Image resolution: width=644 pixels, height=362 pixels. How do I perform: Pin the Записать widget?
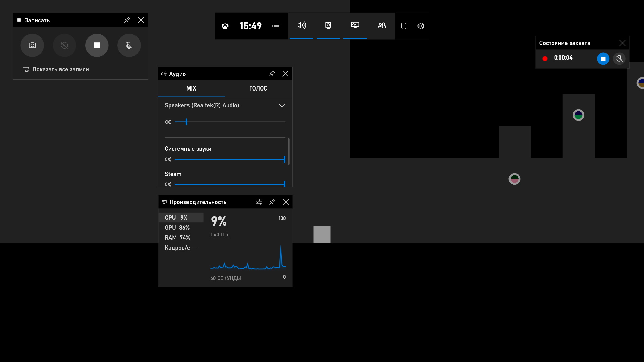pos(127,20)
